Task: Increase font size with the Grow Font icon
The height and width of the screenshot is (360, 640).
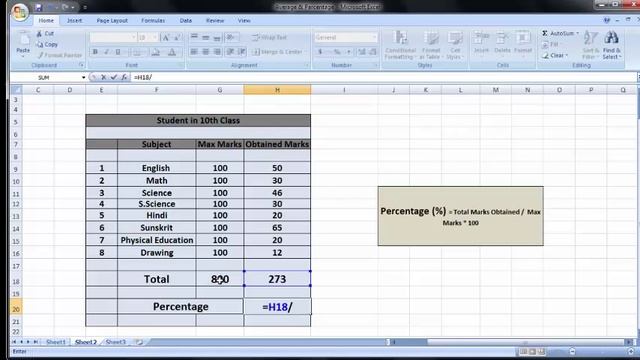Action: (x=165, y=38)
